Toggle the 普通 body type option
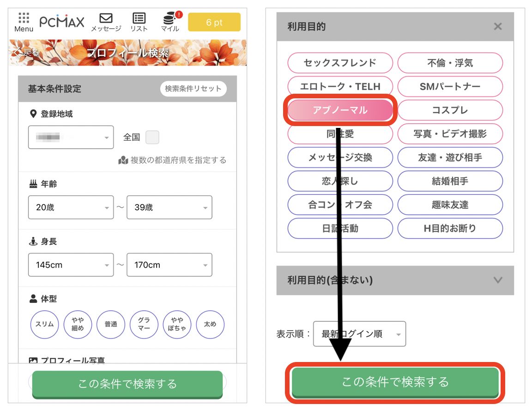The width and height of the screenshot is (532, 410). 110,324
